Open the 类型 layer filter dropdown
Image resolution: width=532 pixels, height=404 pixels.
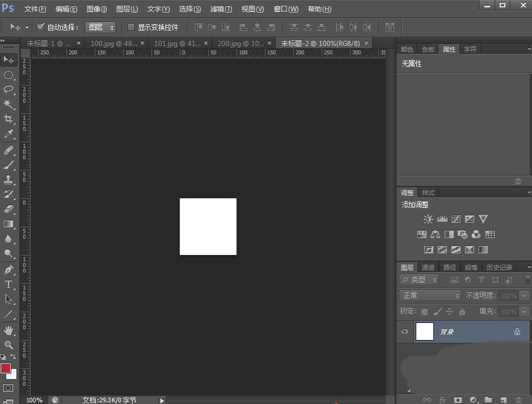[x=419, y=280]
